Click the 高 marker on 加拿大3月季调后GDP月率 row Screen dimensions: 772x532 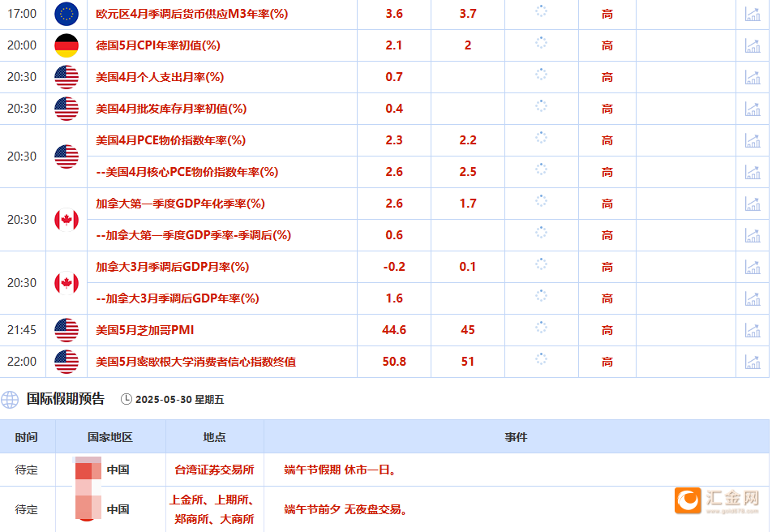click(x=607, y=267)
